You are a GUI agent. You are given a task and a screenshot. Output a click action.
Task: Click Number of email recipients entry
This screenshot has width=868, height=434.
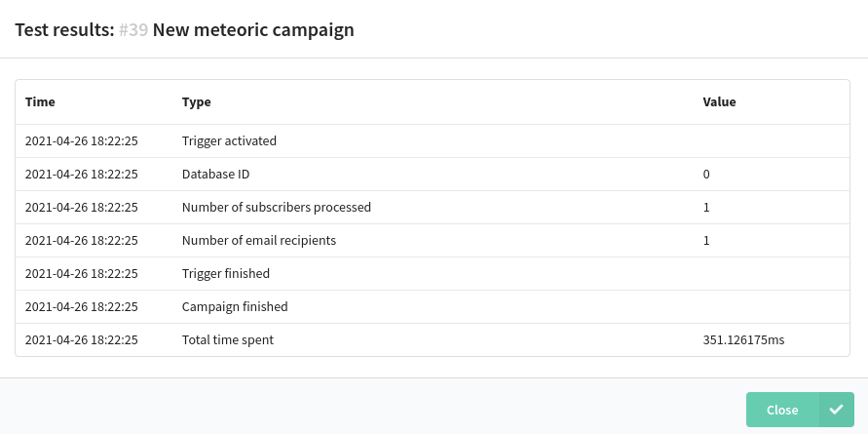[x=259, y=240]
